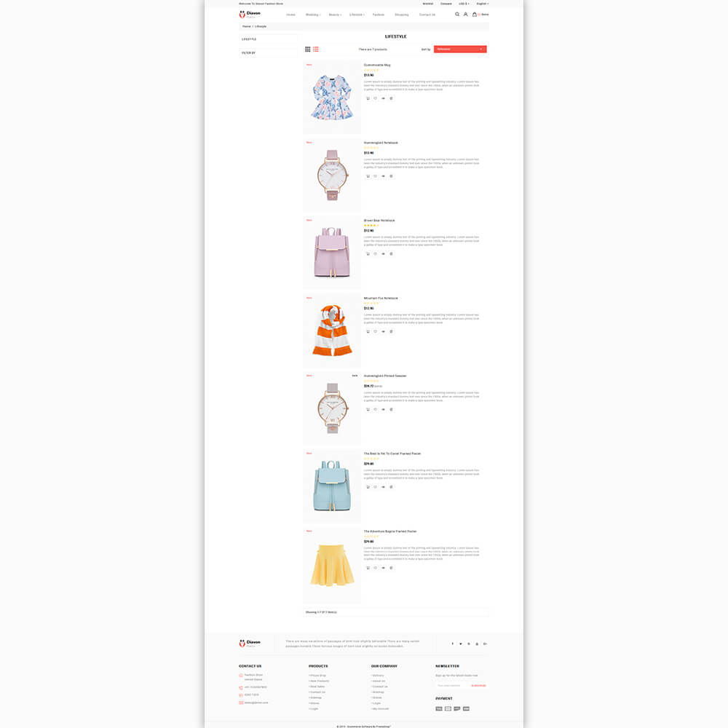The image size is (728, 728).
Task: Switch to grid view layout
Action: 308,50
